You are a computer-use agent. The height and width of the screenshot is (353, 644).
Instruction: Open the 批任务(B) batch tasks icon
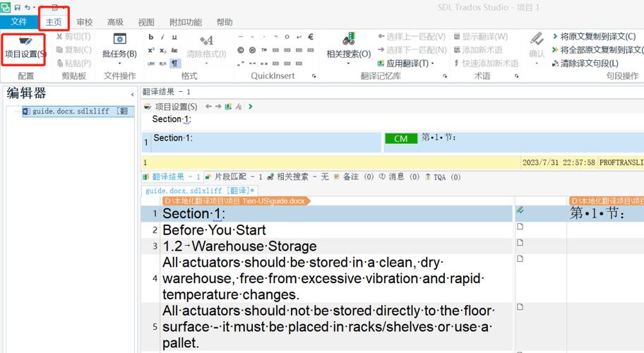click(119, 39)
